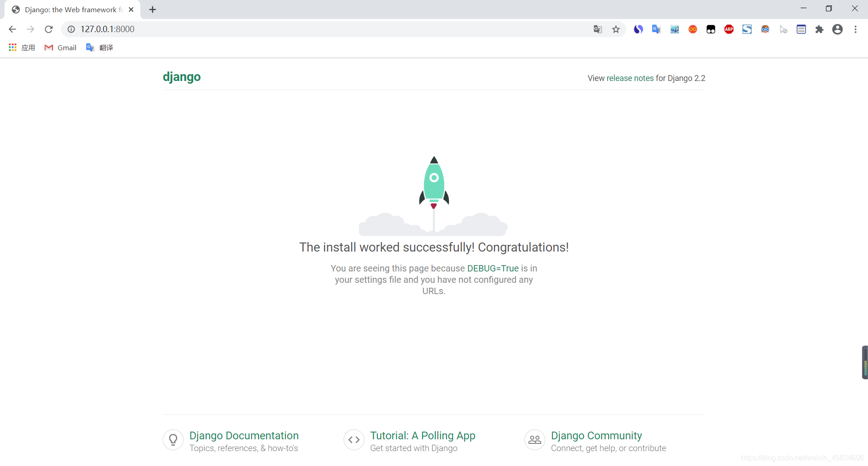Open the orange infinity extension icon
Screen dimensions: 868x466
[693, 29]
